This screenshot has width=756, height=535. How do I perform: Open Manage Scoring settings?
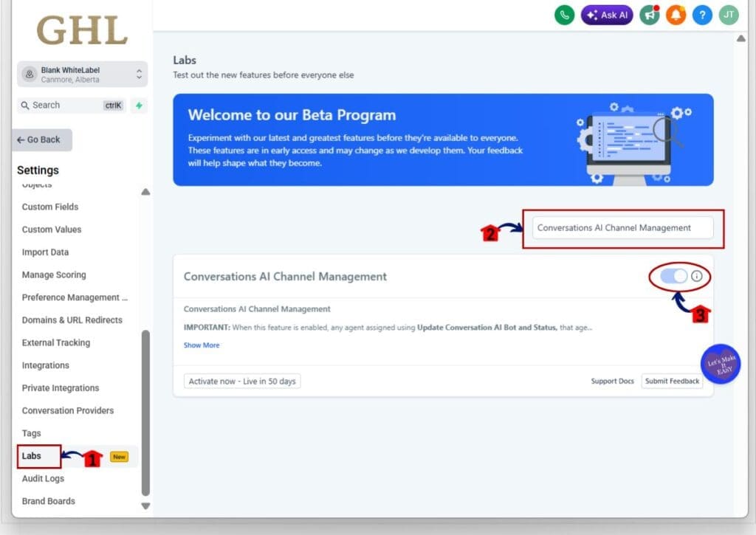[x=54, y=275]
